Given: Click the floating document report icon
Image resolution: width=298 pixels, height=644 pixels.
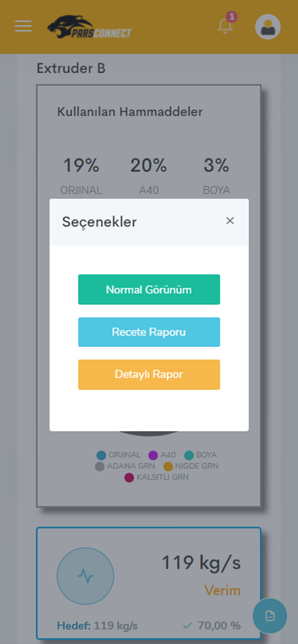Looking at the screenshot, I should (x=270, y=616).
